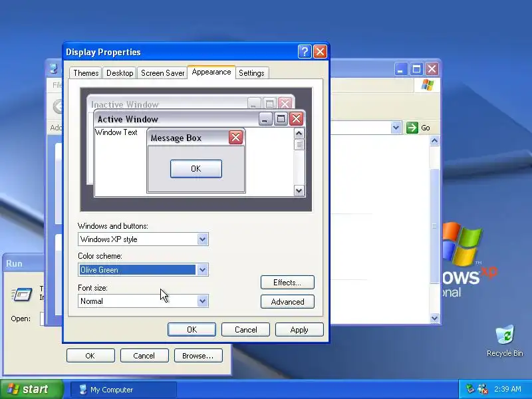The image size is (532, 399).
Task: Click the preview Active Window close icon
Action: 296,119
